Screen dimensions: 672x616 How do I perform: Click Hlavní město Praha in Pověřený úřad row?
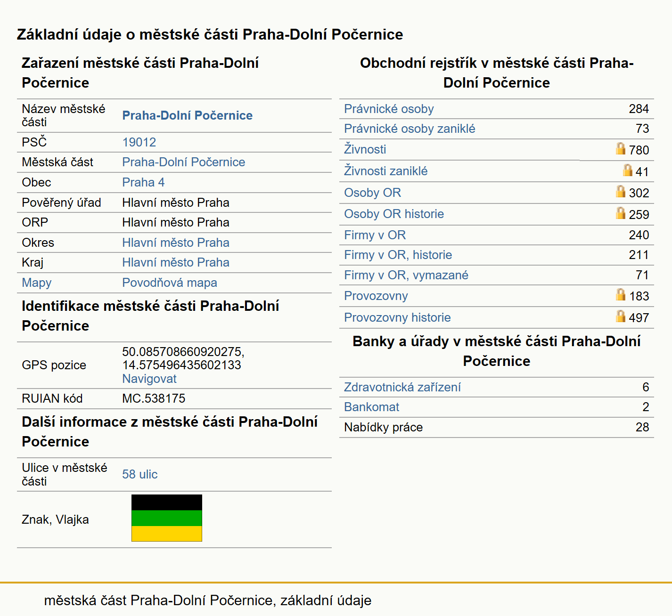(x=175, y=203)
